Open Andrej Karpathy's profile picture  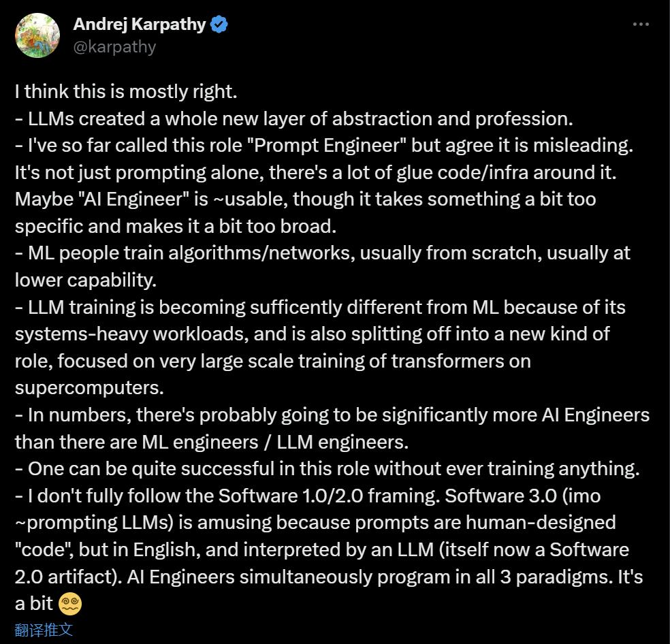[37, 35]
